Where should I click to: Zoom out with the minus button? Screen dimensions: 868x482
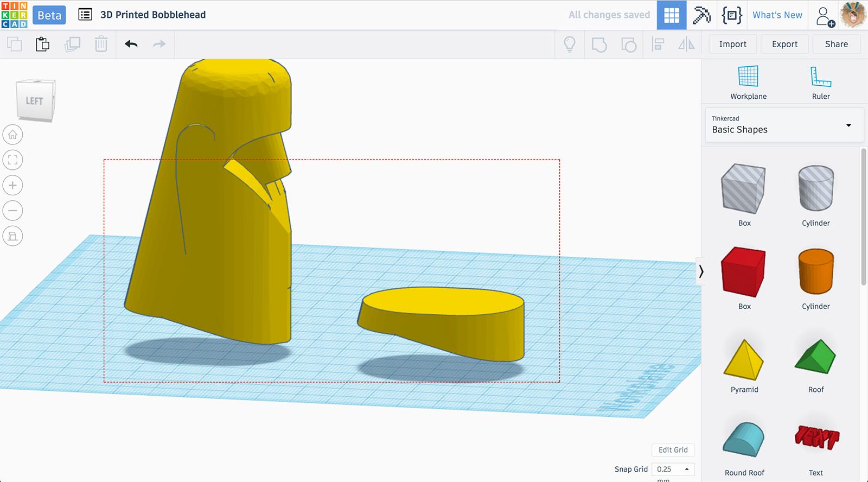[x=12, y=211]
